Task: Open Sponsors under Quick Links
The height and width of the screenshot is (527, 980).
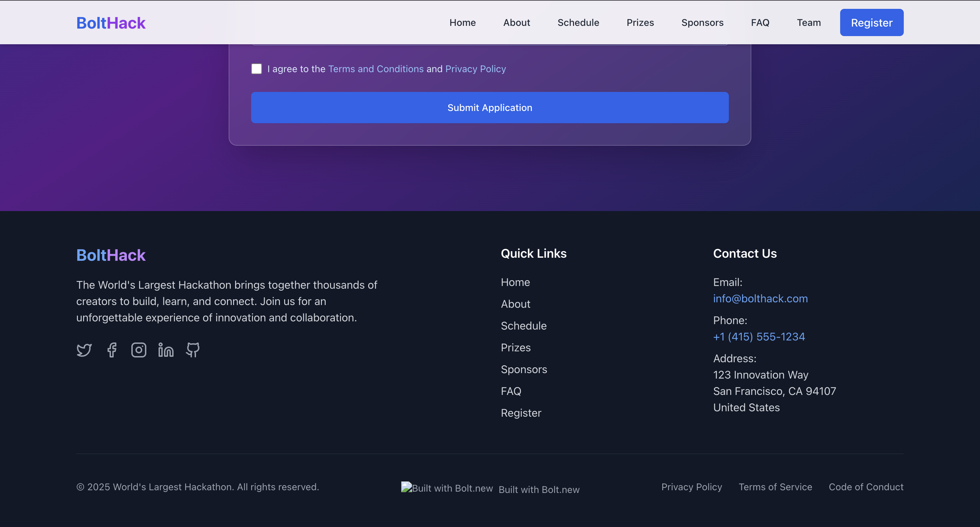Action: click(x=523, y=369)
